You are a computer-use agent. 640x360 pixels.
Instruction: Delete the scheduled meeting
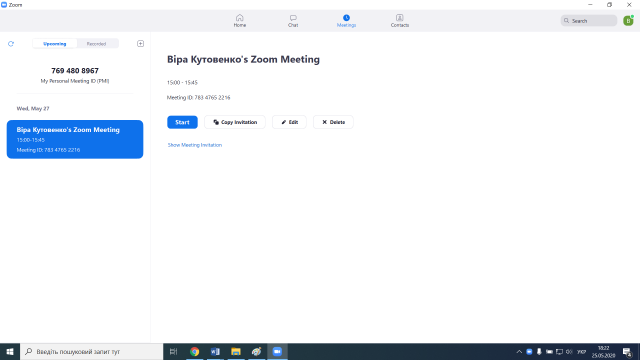(x=333, y=122)
